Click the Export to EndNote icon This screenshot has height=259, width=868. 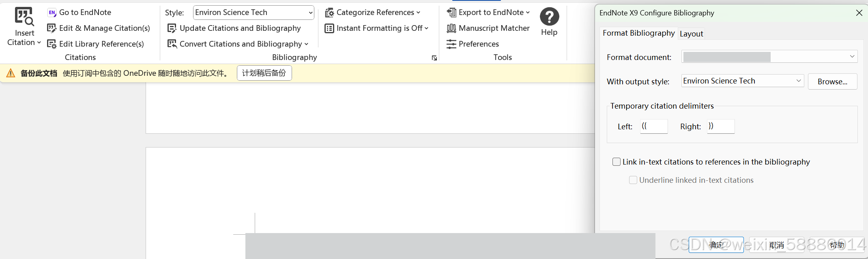(x=451, y=13)
